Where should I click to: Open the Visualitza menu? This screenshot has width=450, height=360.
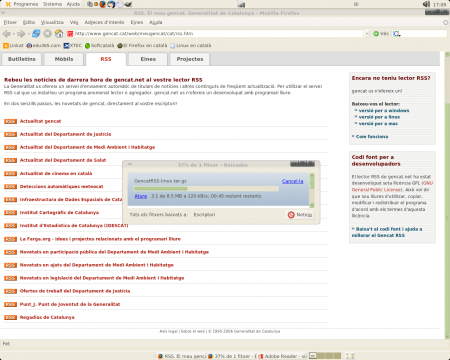click(52, 22)
